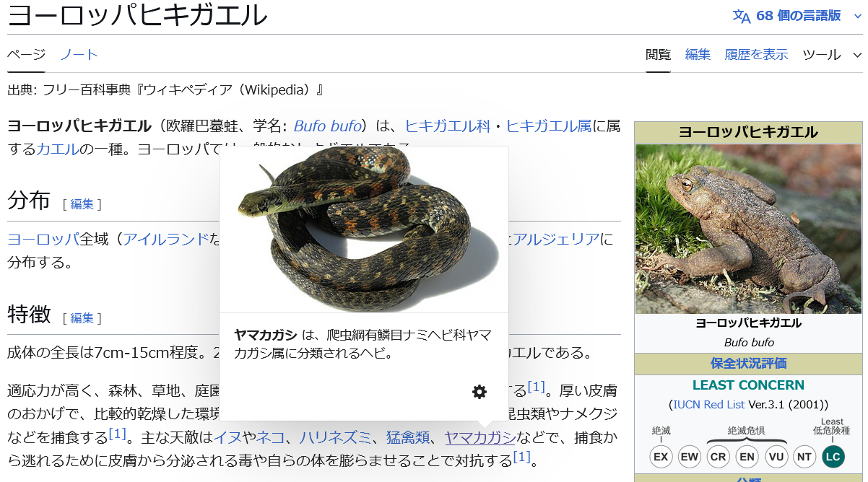Click the highlighted LC status circle
Viewport: 868px width, 482px height.
833,457
